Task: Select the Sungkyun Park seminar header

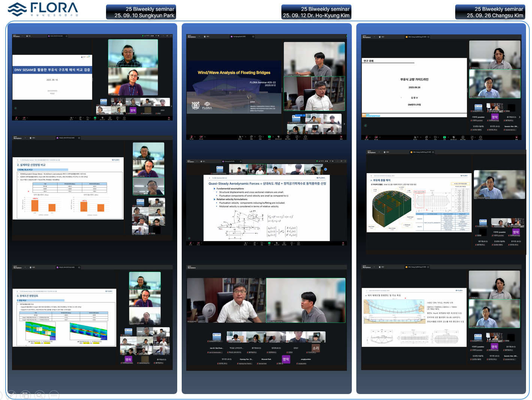Action: pyautogui.click(x=141, y=12)
